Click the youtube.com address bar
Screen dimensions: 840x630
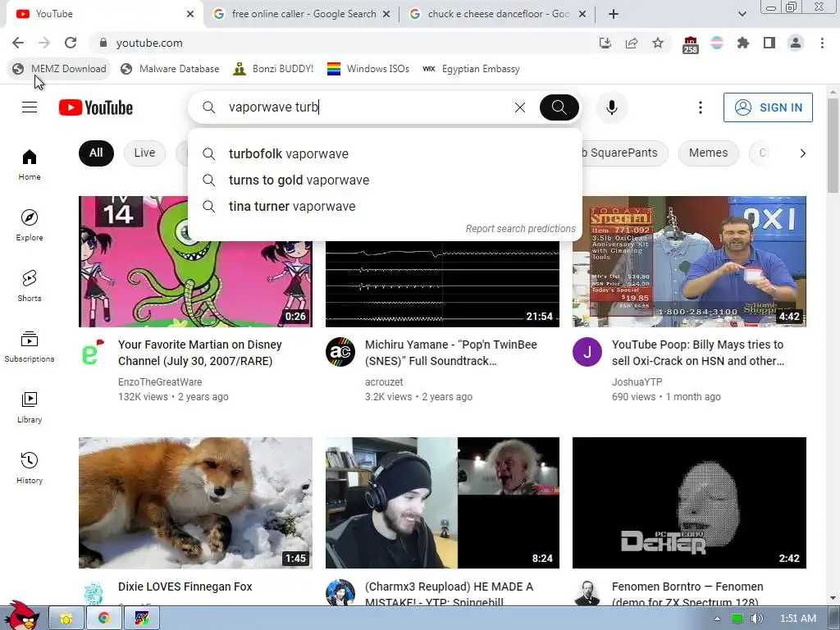pyautogui.click(x=343, y=43)
